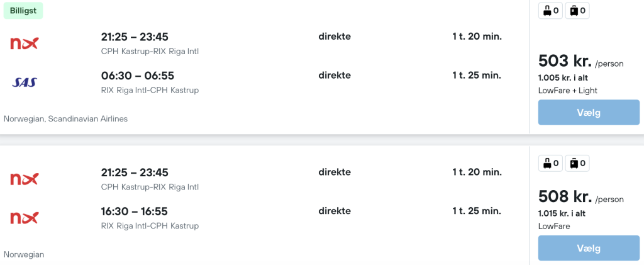Click Norwegian logo on 508 kr. outbound flight
The image size is (644, 265).
[x=25, y=179]
